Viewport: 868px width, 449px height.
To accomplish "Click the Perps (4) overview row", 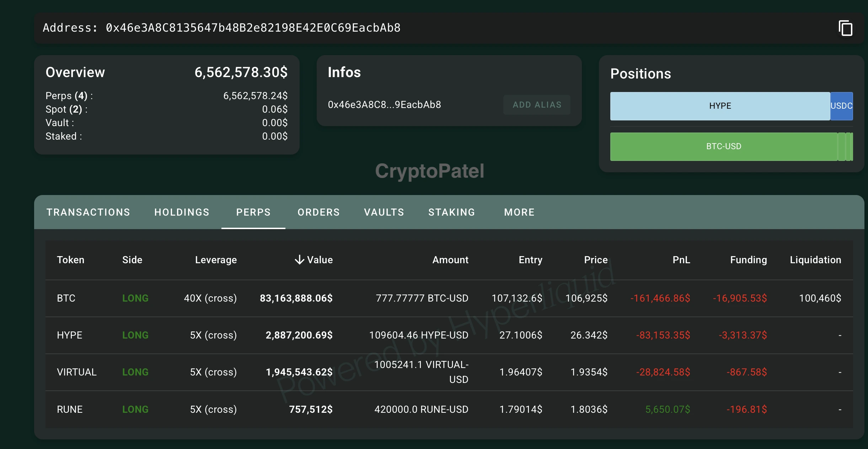I will 166,96.
